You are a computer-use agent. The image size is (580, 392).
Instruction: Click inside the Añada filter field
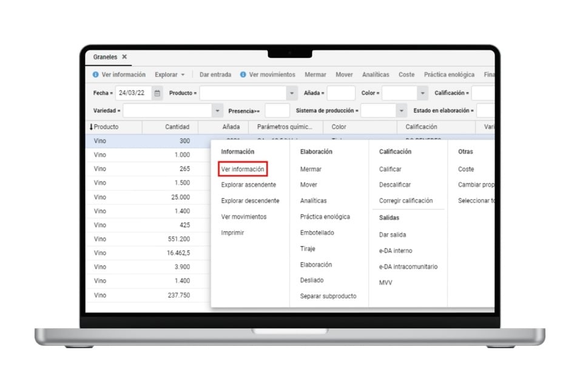point(340,93)
